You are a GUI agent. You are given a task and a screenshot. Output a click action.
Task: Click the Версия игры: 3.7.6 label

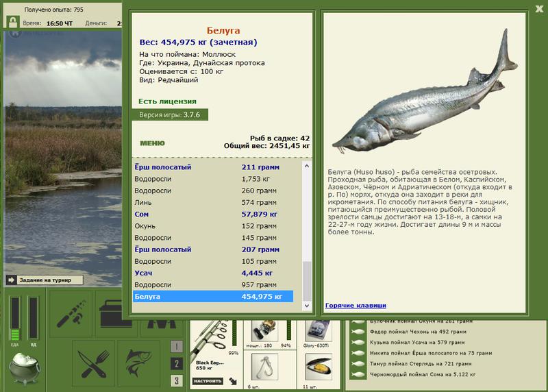point(170,114)
